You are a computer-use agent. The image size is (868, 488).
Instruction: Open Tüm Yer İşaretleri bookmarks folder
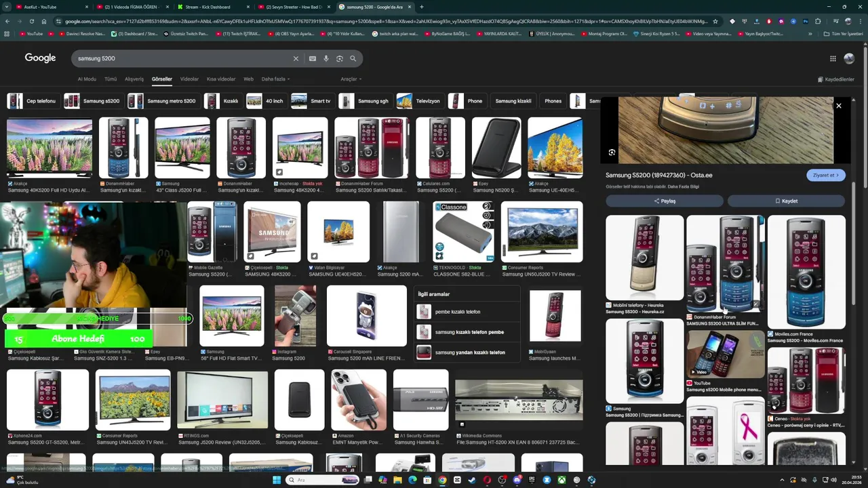[x=844, y=33]
